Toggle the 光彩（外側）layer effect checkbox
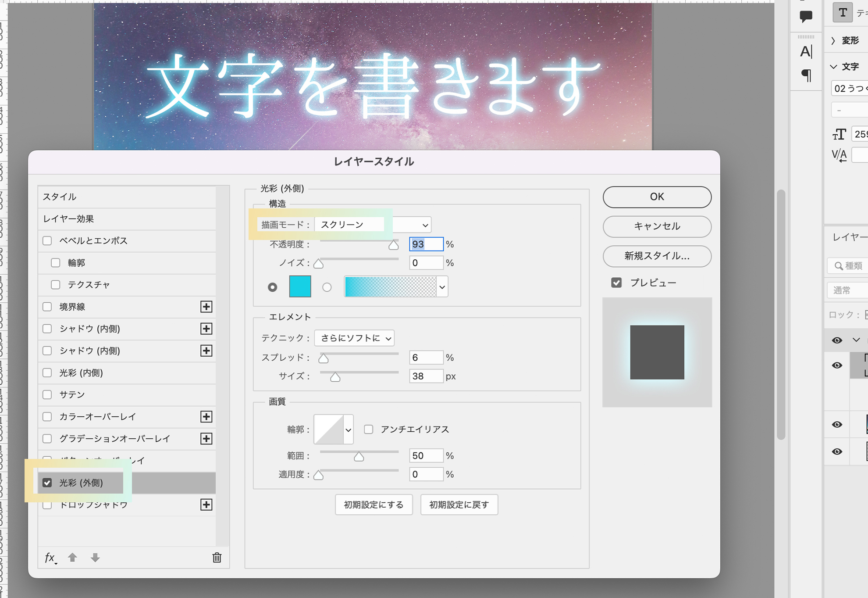 pyautogui.click(x=47, y=482)
